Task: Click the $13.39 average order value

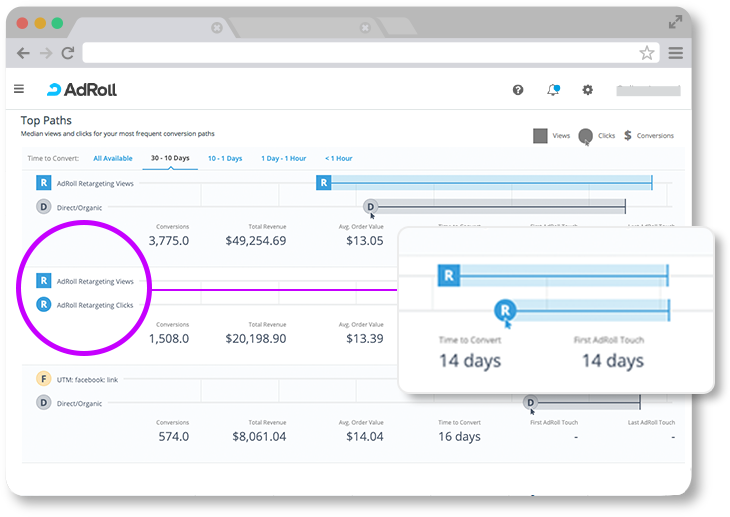Action: pos(365,339)
